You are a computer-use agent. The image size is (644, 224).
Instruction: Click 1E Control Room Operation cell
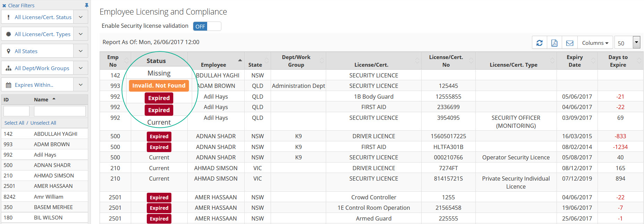point(374,208)
